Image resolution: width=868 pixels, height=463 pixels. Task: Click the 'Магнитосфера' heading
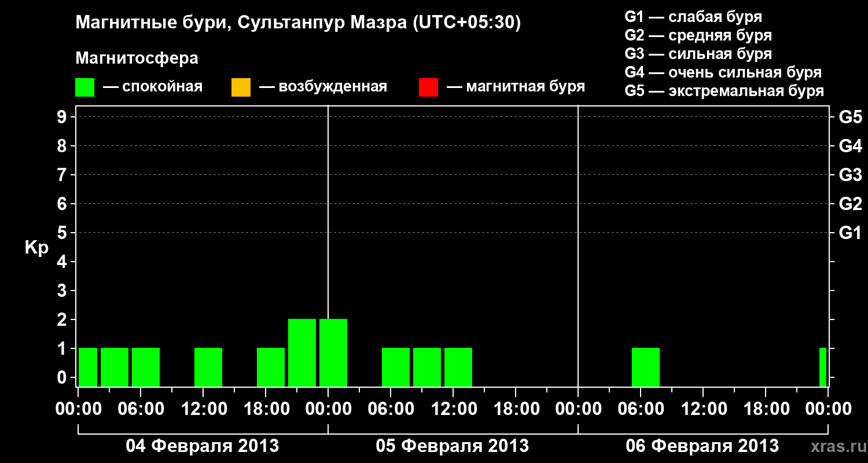[137, 58]
